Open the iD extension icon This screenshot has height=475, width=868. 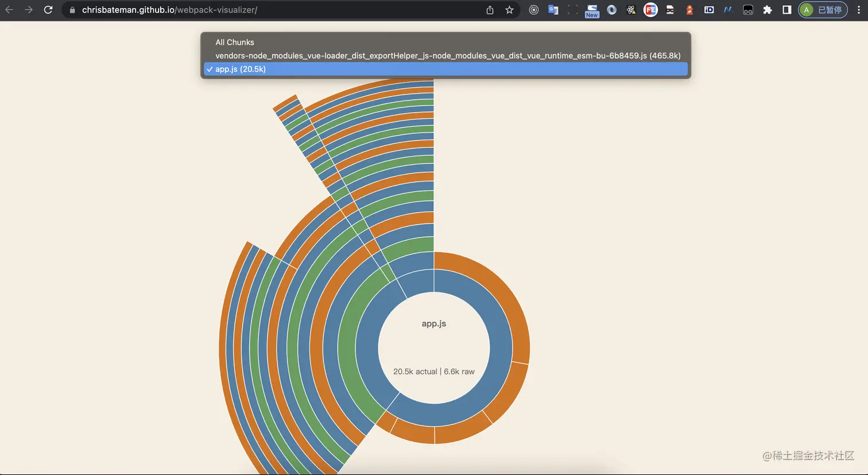coord(709,10)
